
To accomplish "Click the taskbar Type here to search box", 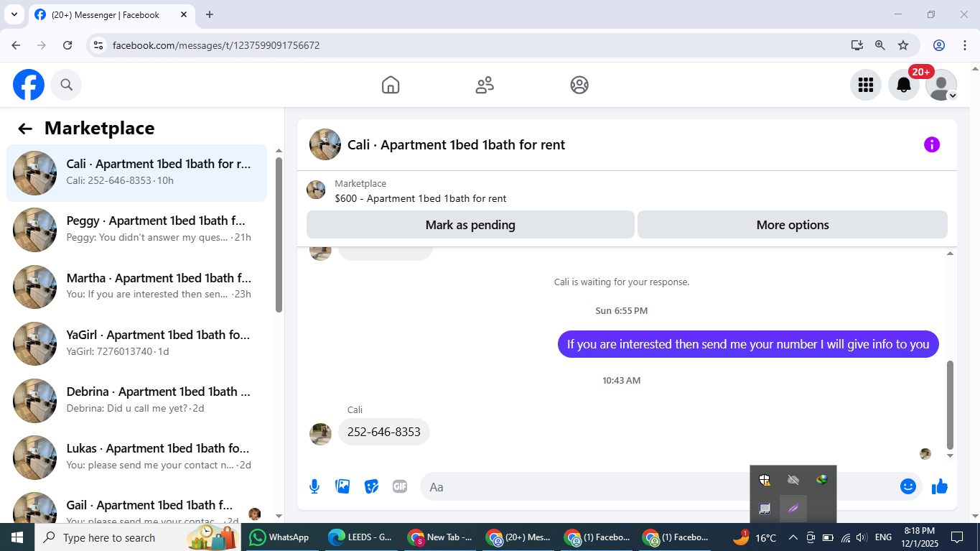I will point(136,537).
